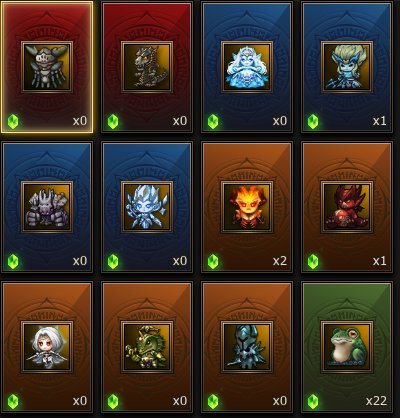
Task: Click the red spiky imp portrait
Action: point(347,207)
